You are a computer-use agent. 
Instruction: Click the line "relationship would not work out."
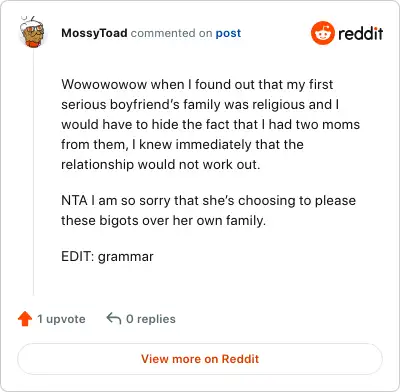tap(161, 164)
